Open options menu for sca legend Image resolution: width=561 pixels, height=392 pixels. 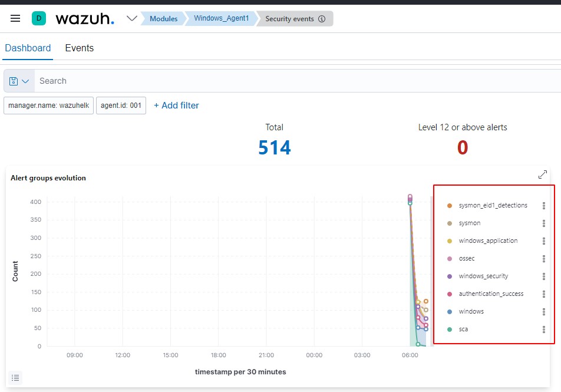pyautogui.click(x=544, y=330)
